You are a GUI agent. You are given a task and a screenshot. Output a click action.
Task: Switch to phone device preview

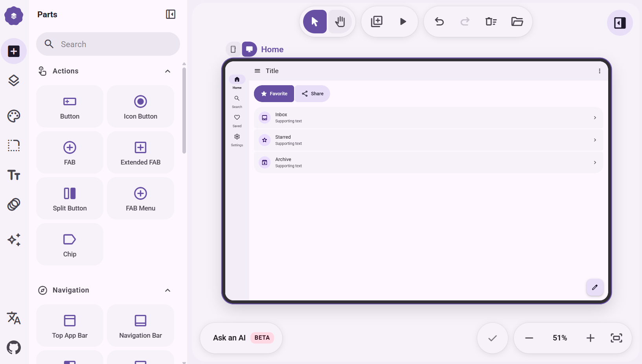233,49
